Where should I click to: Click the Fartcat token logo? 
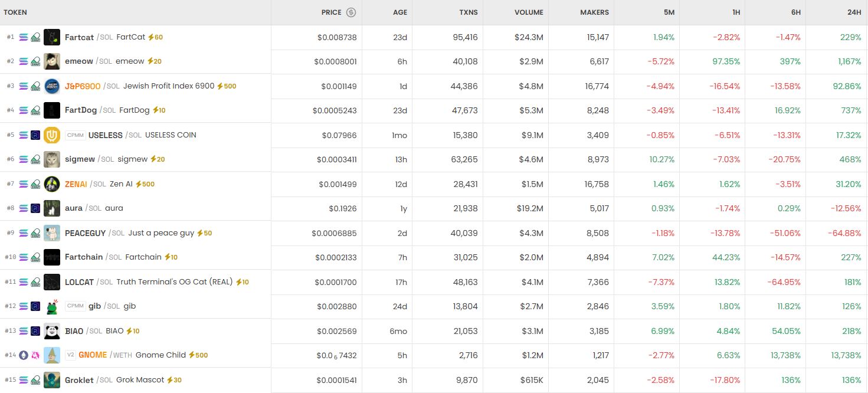pos(52,37)
